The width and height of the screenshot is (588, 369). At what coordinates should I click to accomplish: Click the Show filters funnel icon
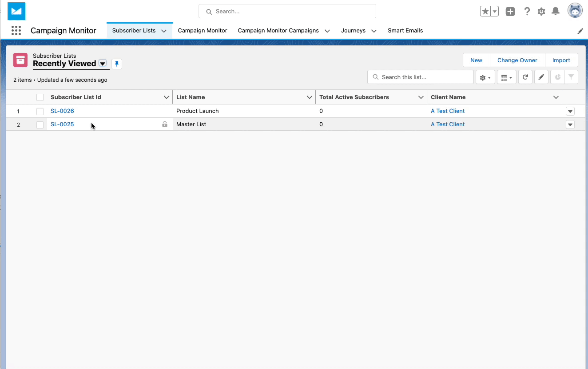pyautogui.click(x=571, y=77)
